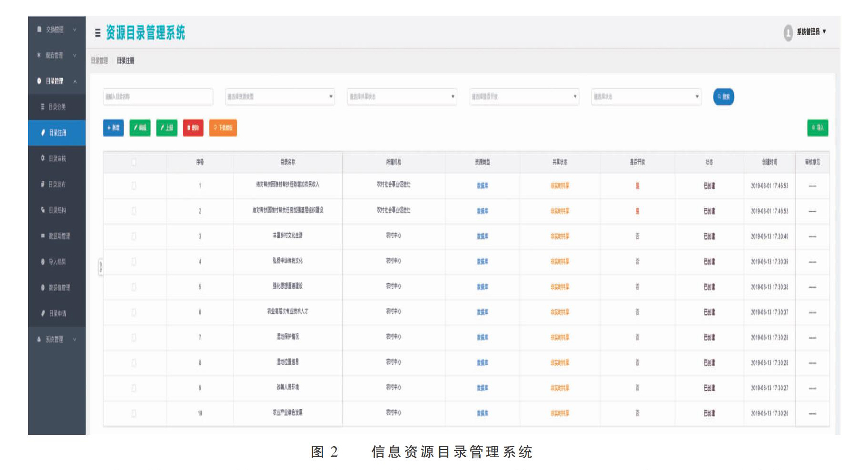
Task: Select the 农业产业绿色发展 directory name cell
Action: coord(288,412)
